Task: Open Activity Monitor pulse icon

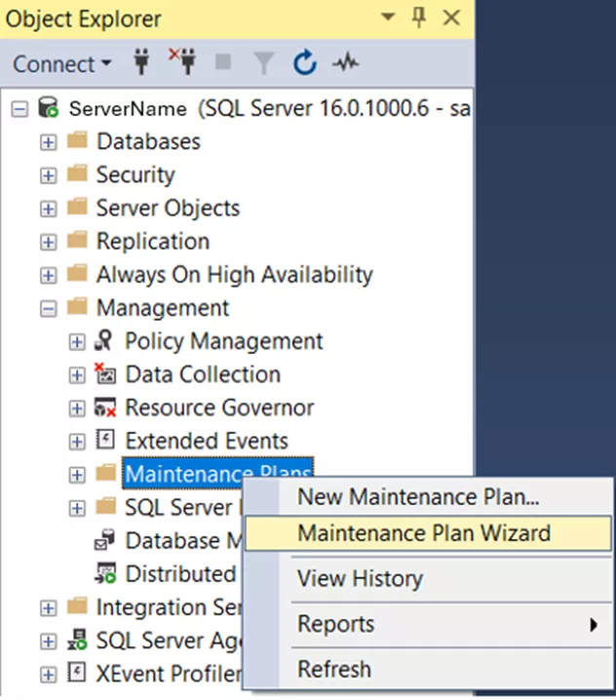Action: tap(345, 62)
